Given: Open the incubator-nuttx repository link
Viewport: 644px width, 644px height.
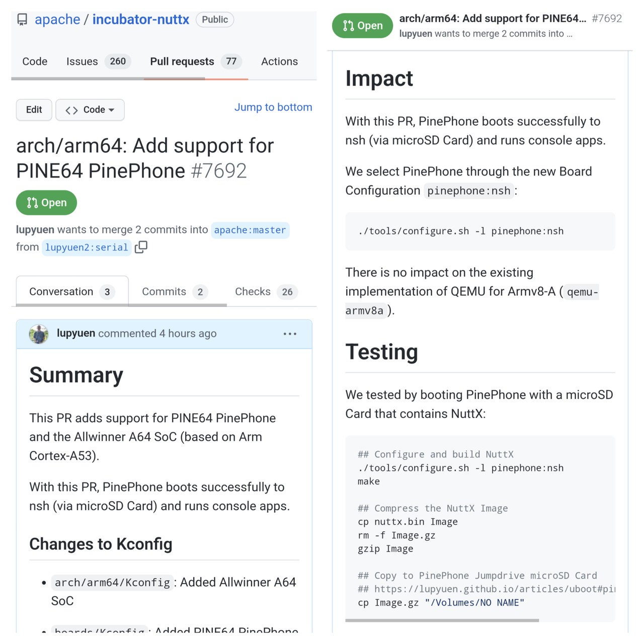Looking at the screenshot, I should pos(141,20).
